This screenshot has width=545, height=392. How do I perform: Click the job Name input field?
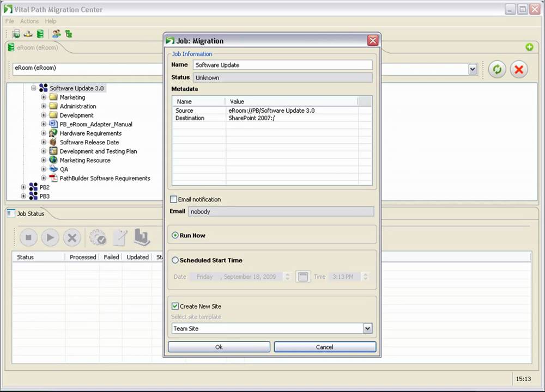(x=282, y=65)
